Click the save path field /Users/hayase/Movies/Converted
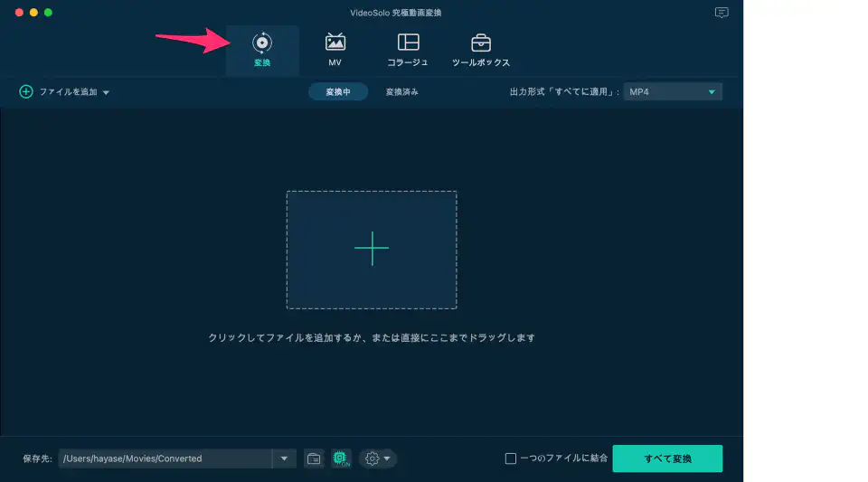The image size is (868, 482). tap(165, 458)
